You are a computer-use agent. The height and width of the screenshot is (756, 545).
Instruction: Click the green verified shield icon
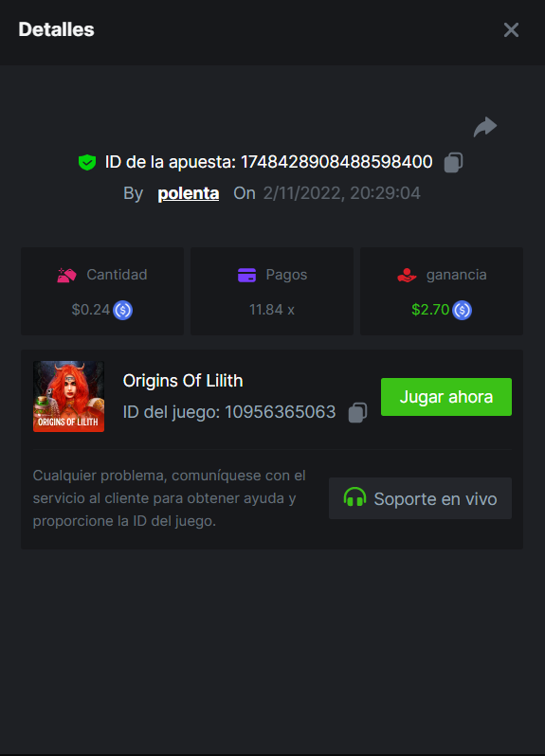coord(87,163)
